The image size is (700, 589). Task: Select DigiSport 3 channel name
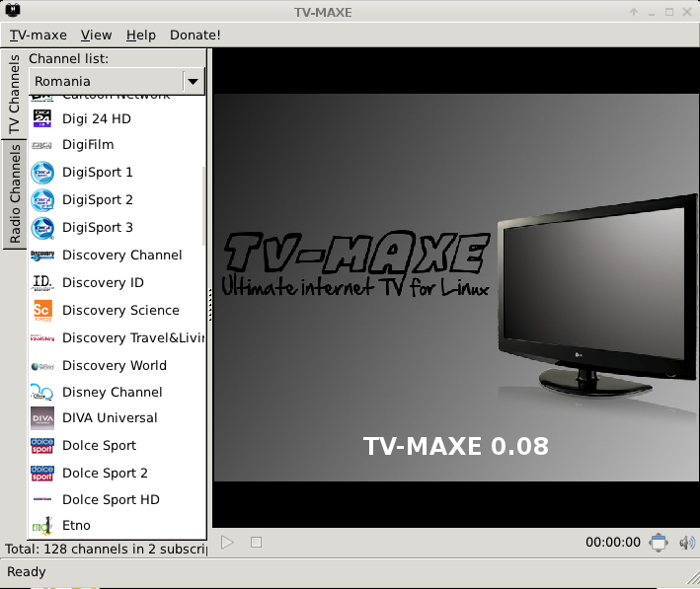pos(98,228)
